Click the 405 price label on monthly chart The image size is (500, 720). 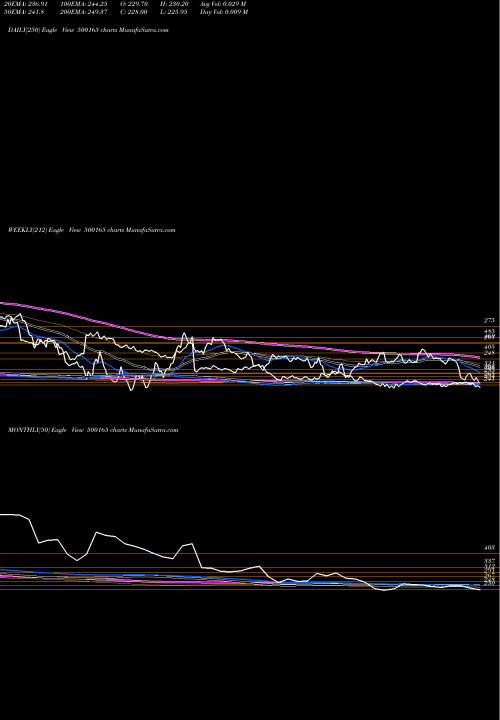click(x=489, y=548)
